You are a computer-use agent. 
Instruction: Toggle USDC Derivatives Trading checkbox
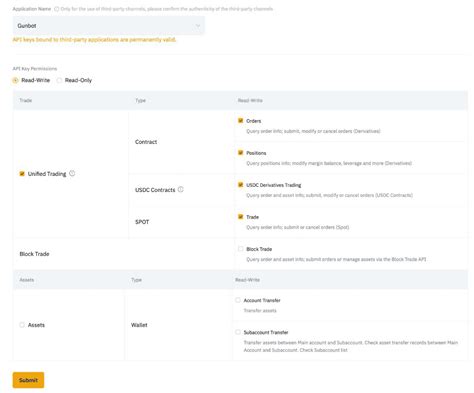point(240,185)
